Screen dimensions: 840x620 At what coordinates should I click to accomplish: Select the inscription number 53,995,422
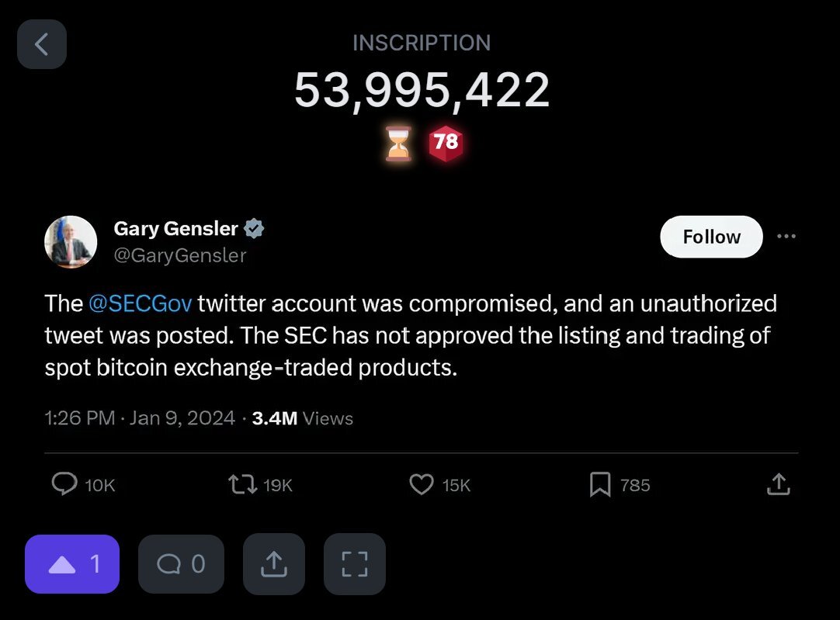click(421, 90)
